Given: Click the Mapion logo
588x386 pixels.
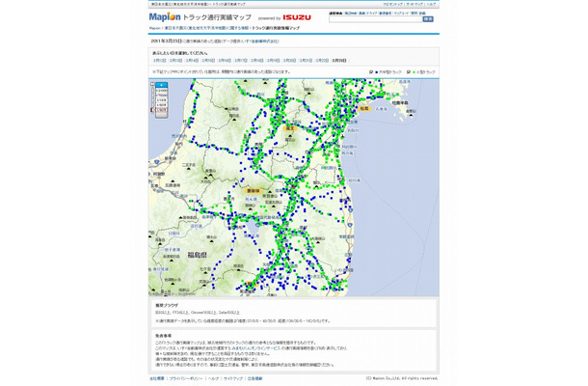Looking at the screenshot, I should [165, 17].
